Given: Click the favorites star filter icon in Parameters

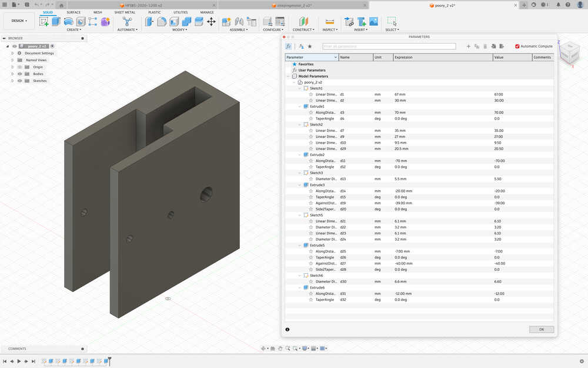Looking at the screenshot, I should tap(310, 46).
